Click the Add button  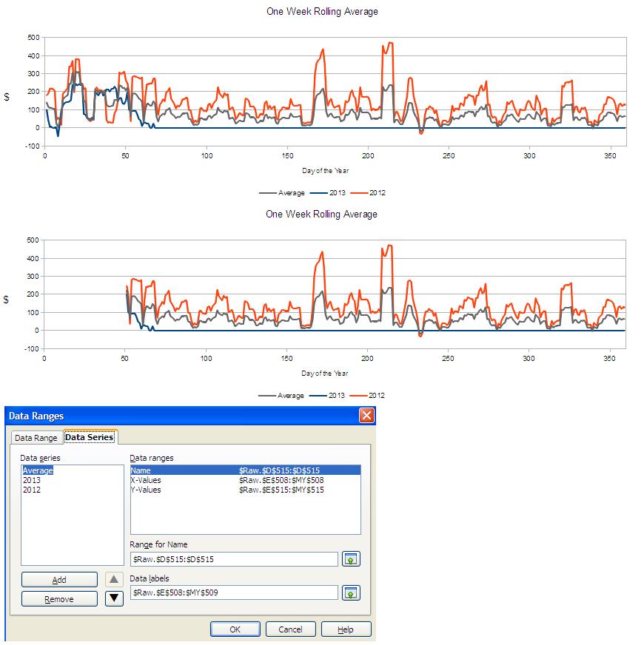click(x=59, y=580)
